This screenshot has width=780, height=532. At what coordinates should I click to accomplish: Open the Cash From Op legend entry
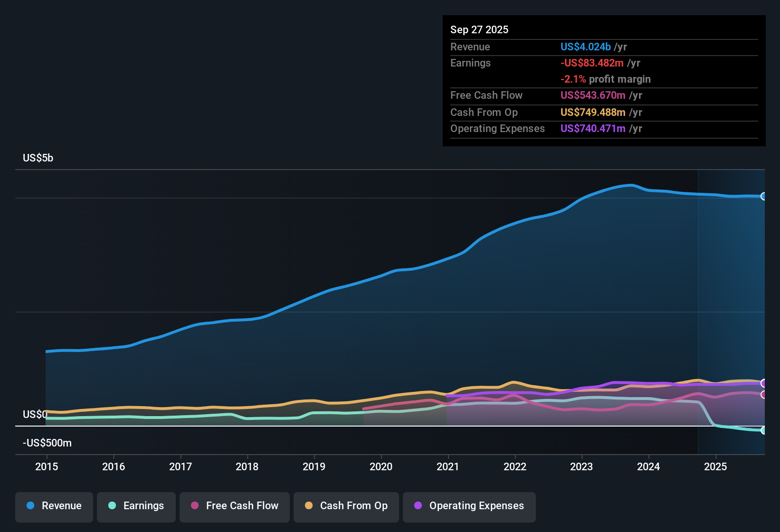click(x=346, y=506)
